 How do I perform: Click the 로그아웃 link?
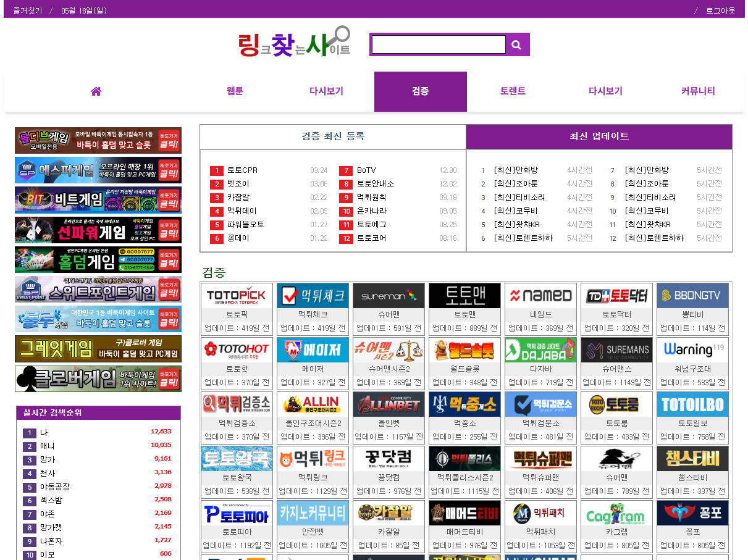720,10
